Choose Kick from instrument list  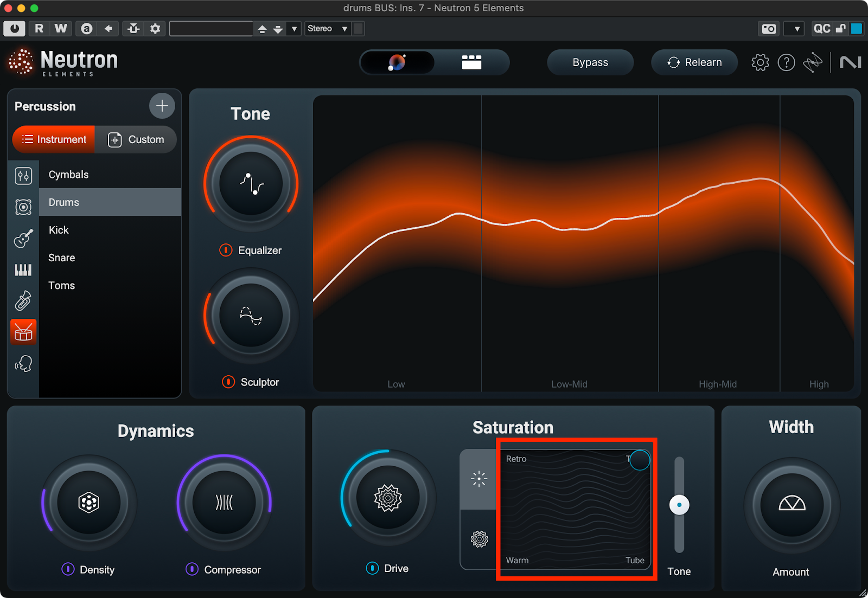(x=110, y=230)
